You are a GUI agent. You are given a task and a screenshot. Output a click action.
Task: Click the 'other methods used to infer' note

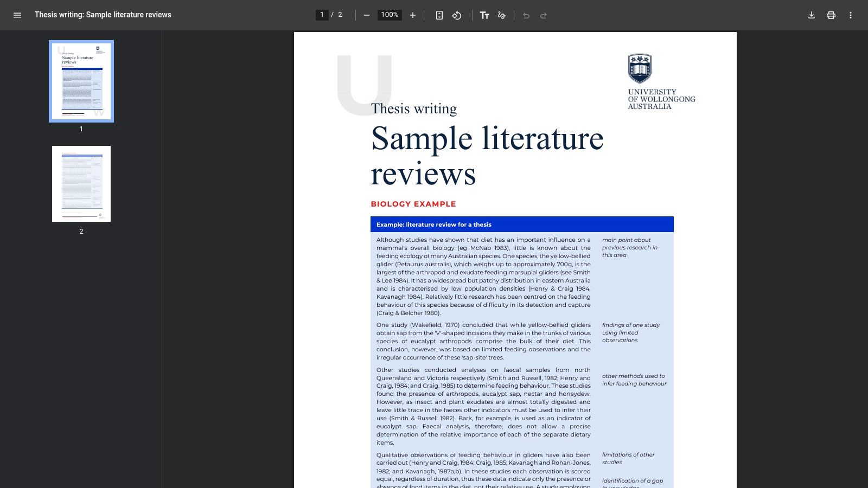coord(634,380)
